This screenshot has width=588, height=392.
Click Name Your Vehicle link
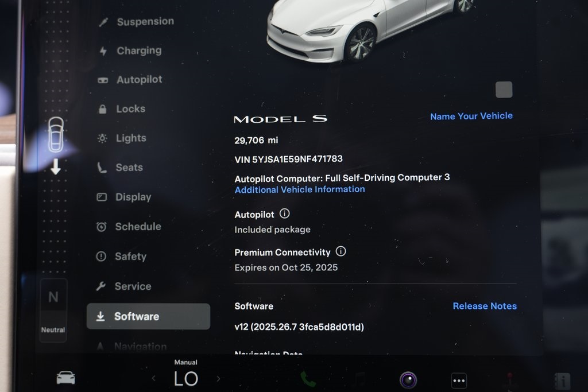point(471,116)
